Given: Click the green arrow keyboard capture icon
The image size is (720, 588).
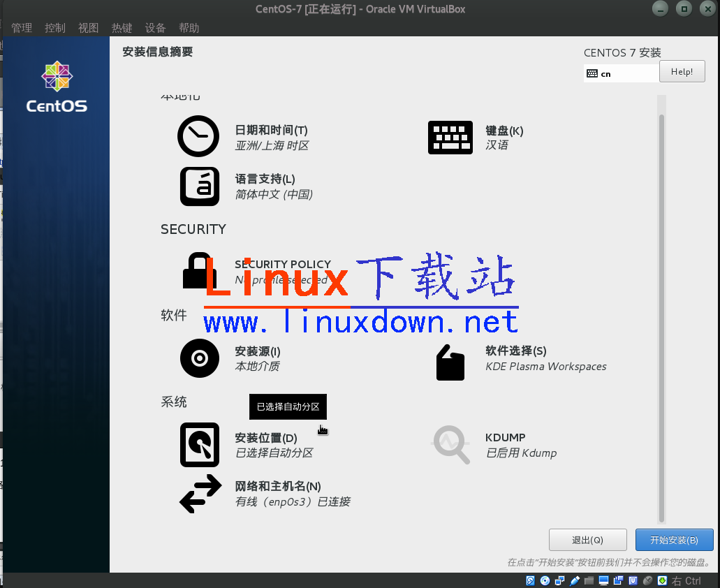Looking at the screenshot, I should [x=662, y=580].
